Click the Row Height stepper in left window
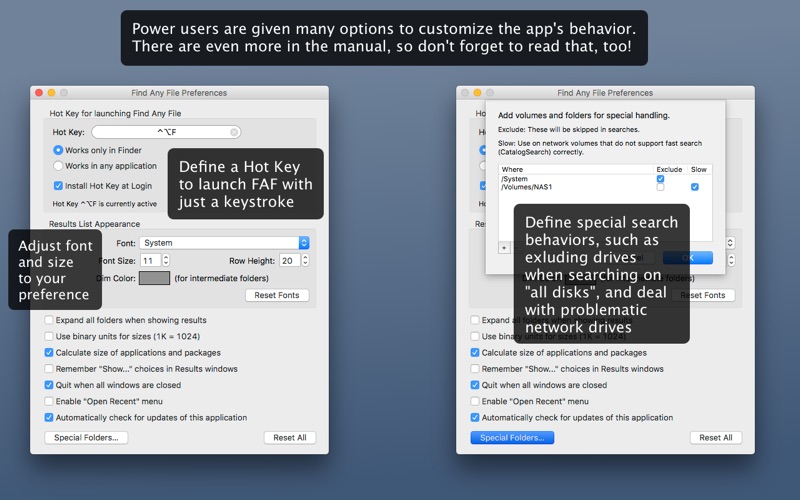 coord(304,261)
